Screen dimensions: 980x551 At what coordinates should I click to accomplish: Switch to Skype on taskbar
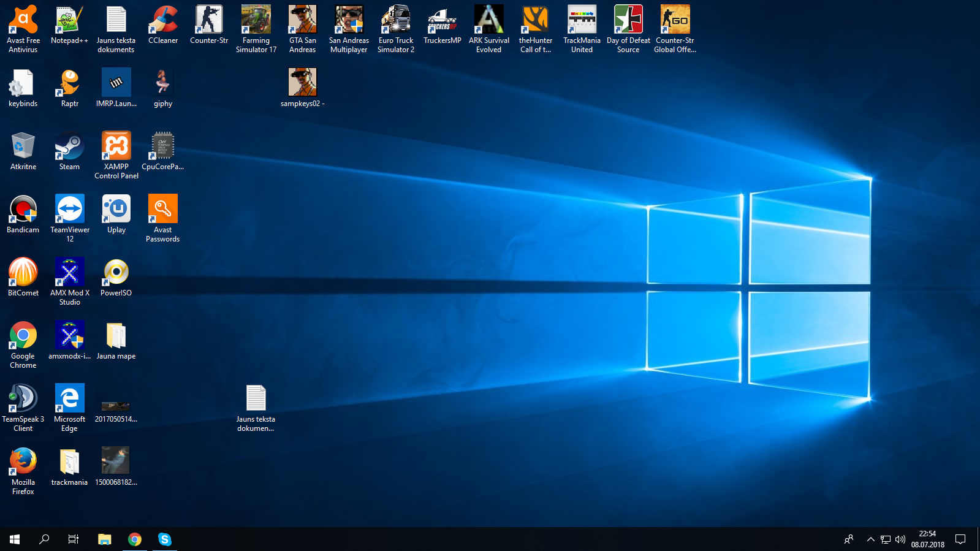pos(164,539)
